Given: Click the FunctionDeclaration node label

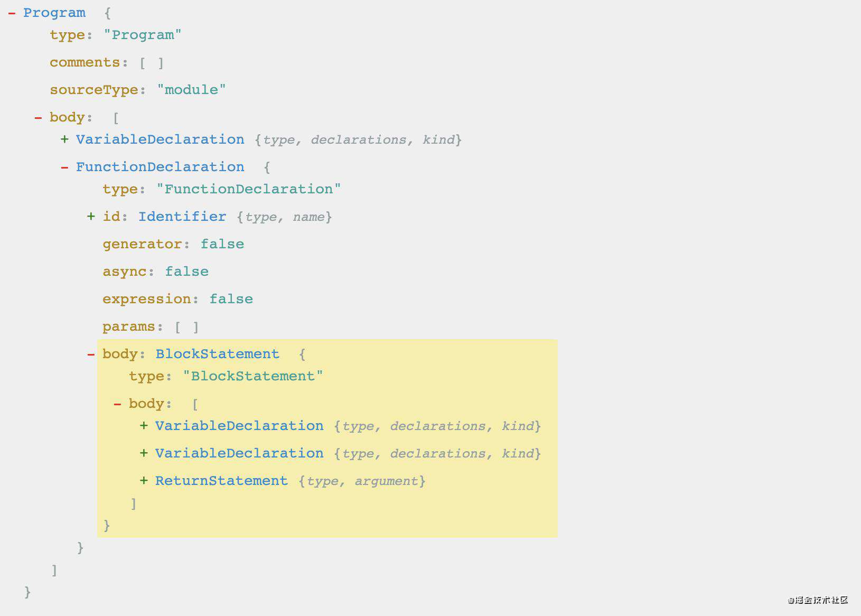Looking at the screenshot, I should tap(160, 167).
